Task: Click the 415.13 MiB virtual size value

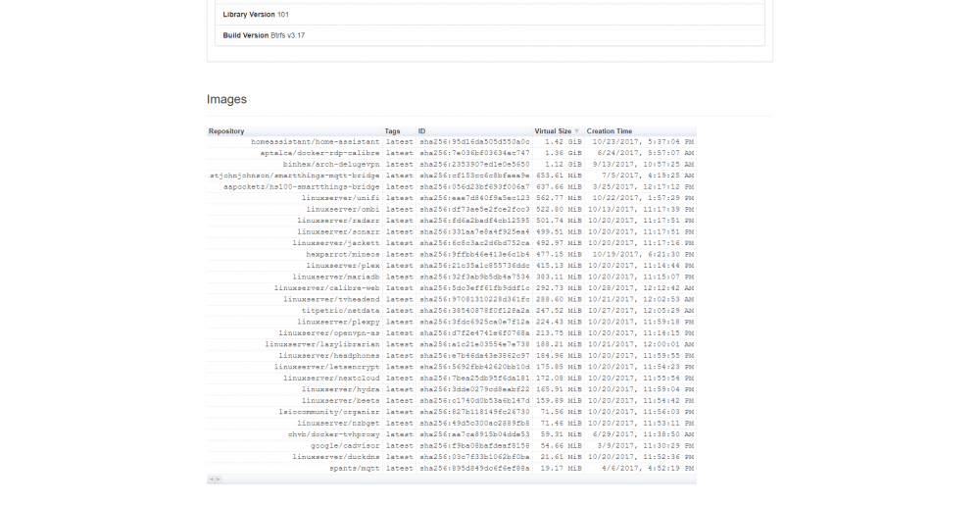Action: (x=559, y=266)
